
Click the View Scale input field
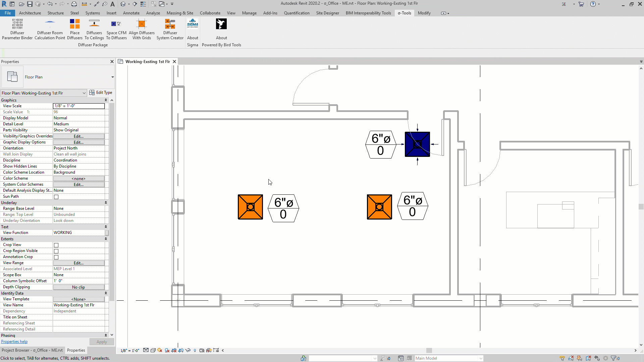(79, 106)
